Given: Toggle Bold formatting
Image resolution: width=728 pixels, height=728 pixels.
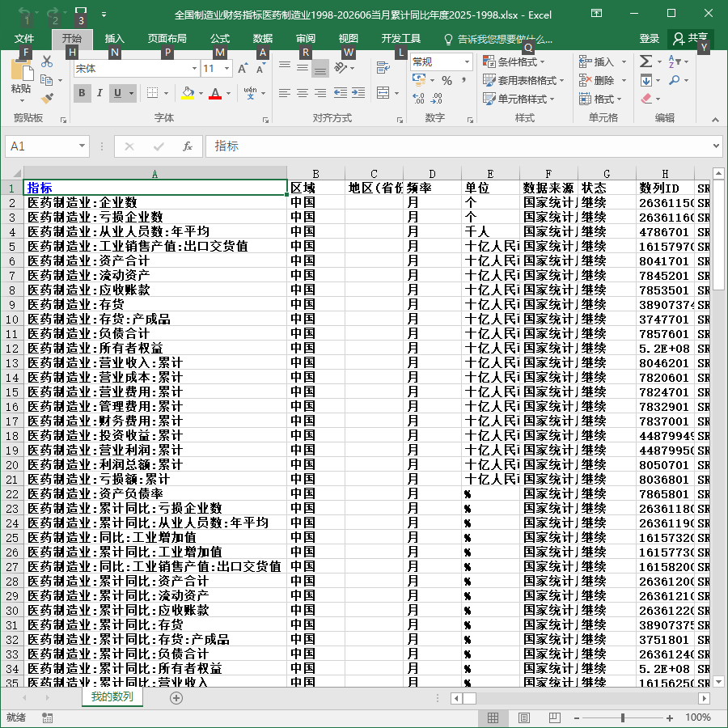Looking at the screenshot, I should pos(82,93).
